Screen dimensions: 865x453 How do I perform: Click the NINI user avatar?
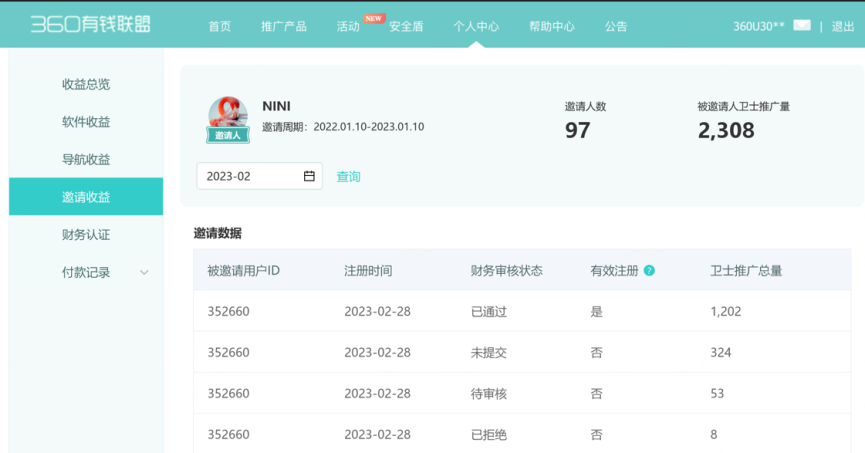coord(228,118)
